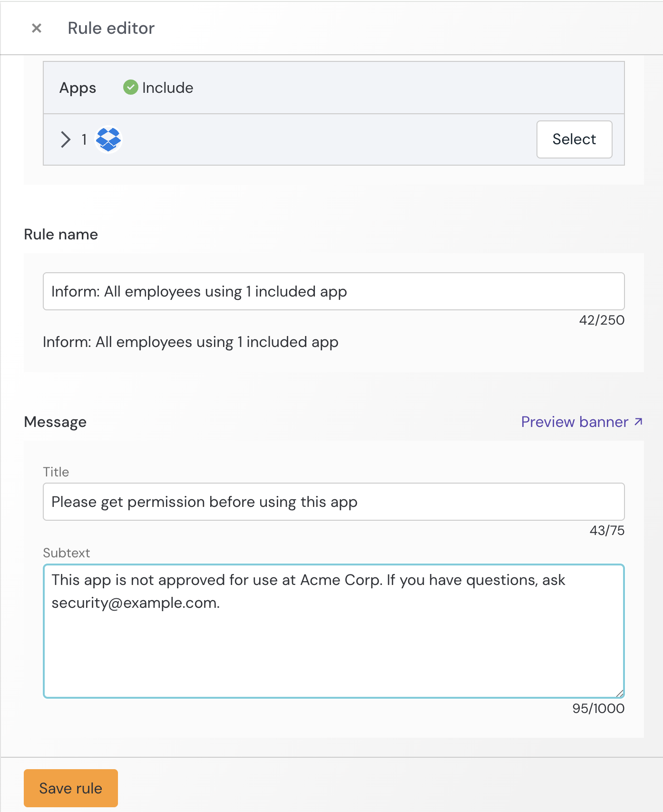This screenshot has width=663, height=812.
Task: Click the '43/75' title character counter
Action: [607, 530]
